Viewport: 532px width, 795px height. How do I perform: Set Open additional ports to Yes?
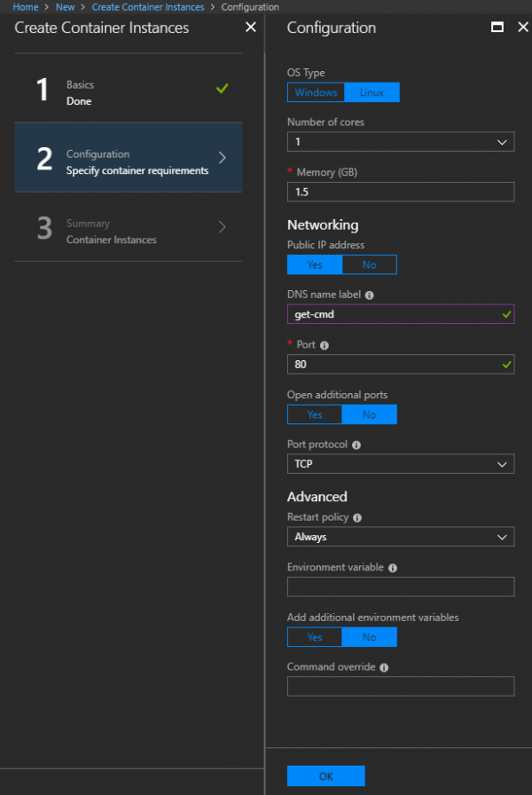point(315,414)
